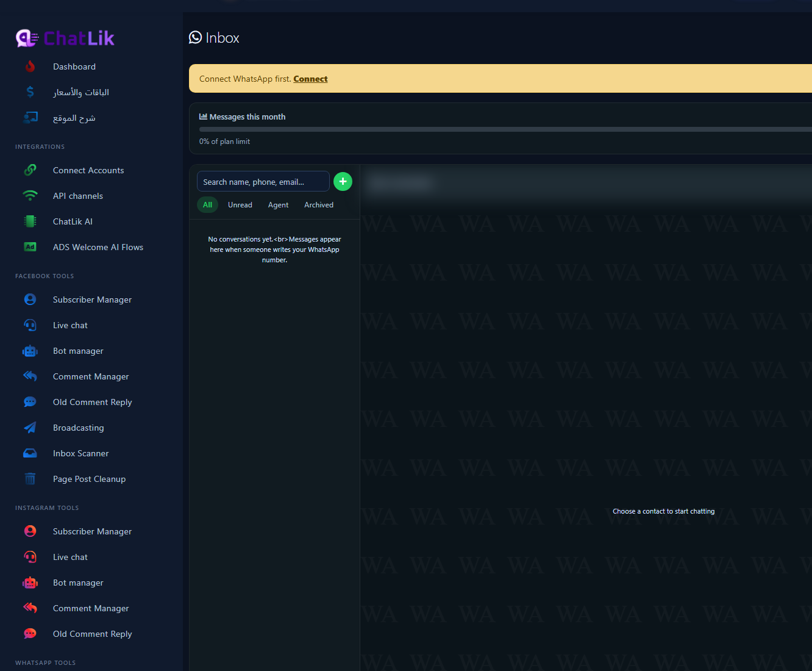The image size is (812, 671).
Task: Click the green plus new conversation button
Action: tap(343, 181)
